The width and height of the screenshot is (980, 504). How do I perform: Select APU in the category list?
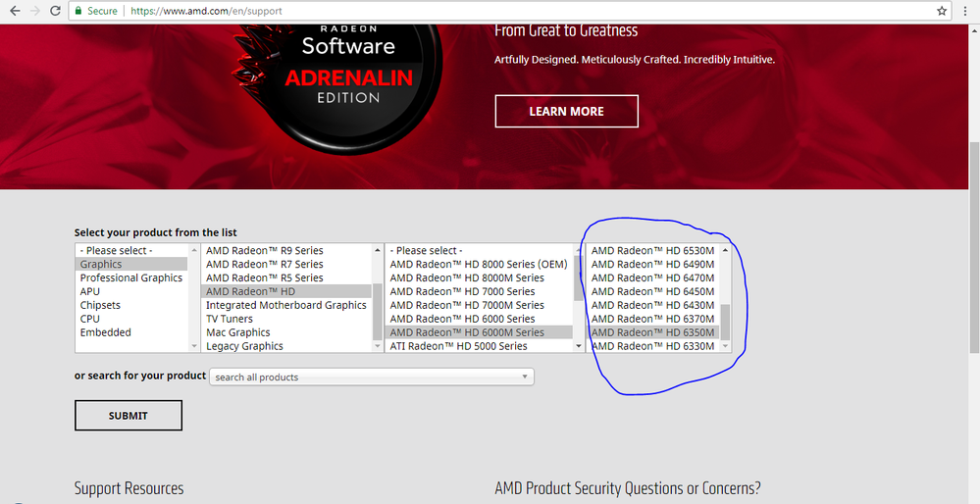131,291
